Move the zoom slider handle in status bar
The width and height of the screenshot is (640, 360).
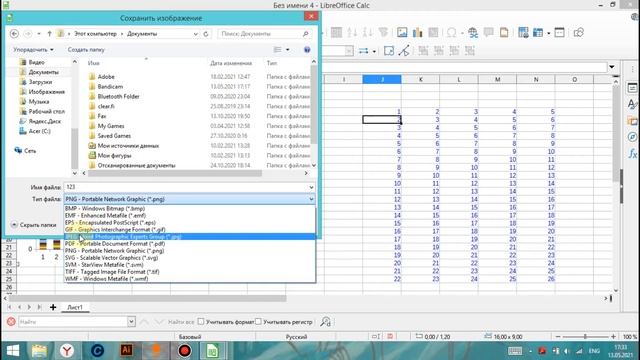pyautogui.click(x=585, y=337)
